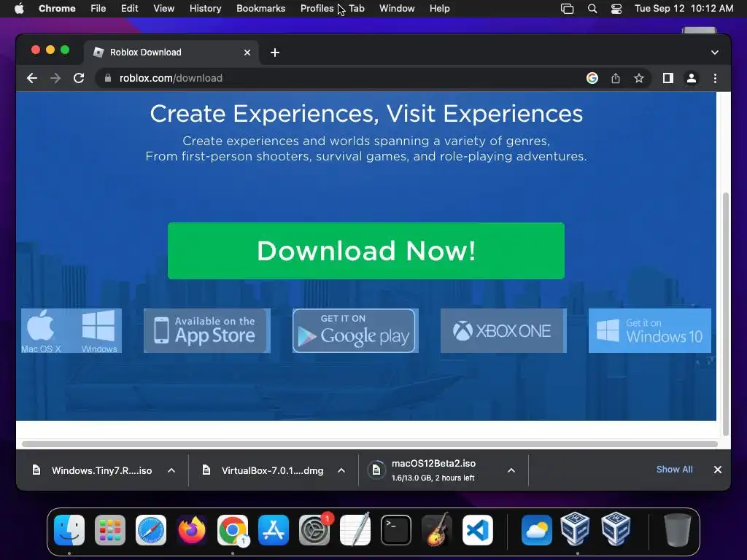
Task: Open the Bookmarks menu
Action: coord(260,9)
